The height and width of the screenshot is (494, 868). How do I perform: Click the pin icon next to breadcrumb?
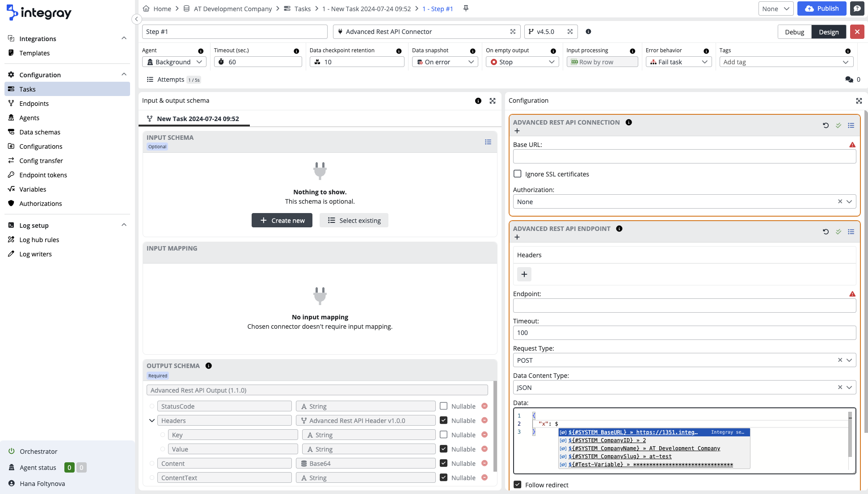coord(466,8)
